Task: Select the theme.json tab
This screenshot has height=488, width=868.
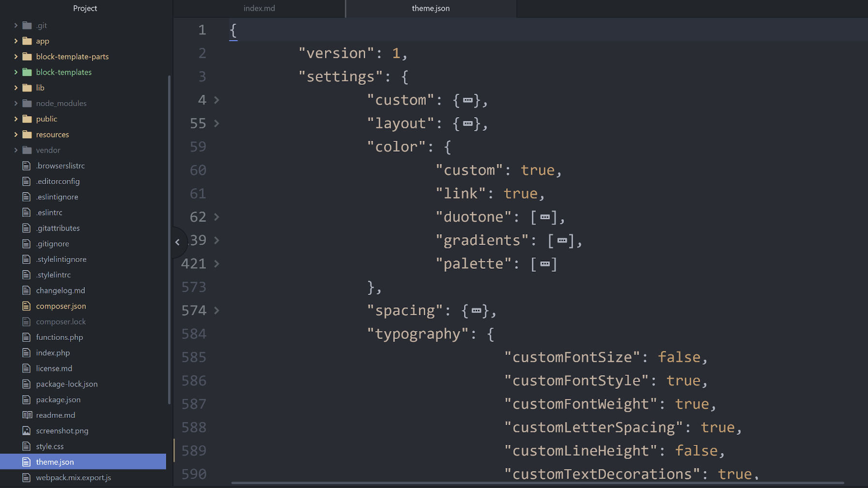Action: pos(430,8)
